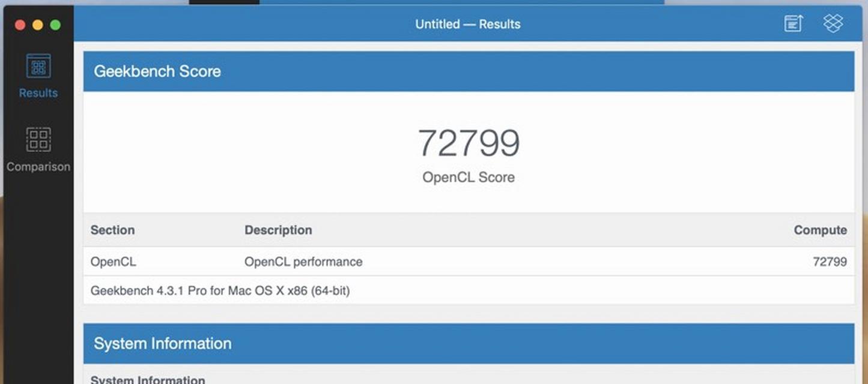This screenshot has height=384, width=868.
Task: Click the upload results toolbar icon
Action: coord(793,23)
